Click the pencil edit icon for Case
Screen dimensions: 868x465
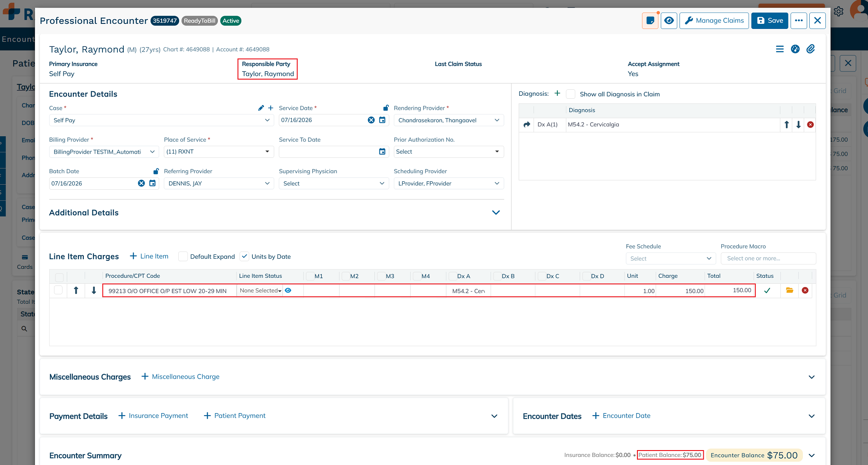[261, 108]
